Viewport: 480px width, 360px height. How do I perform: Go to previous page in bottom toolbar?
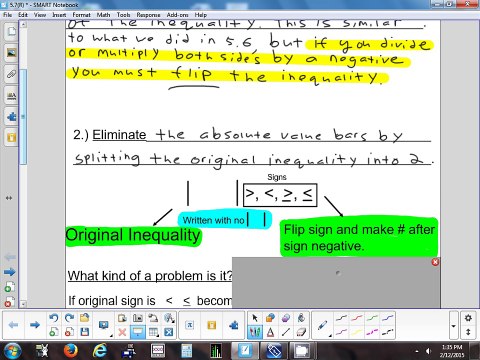pyautogui.click(x=13, y=325)
